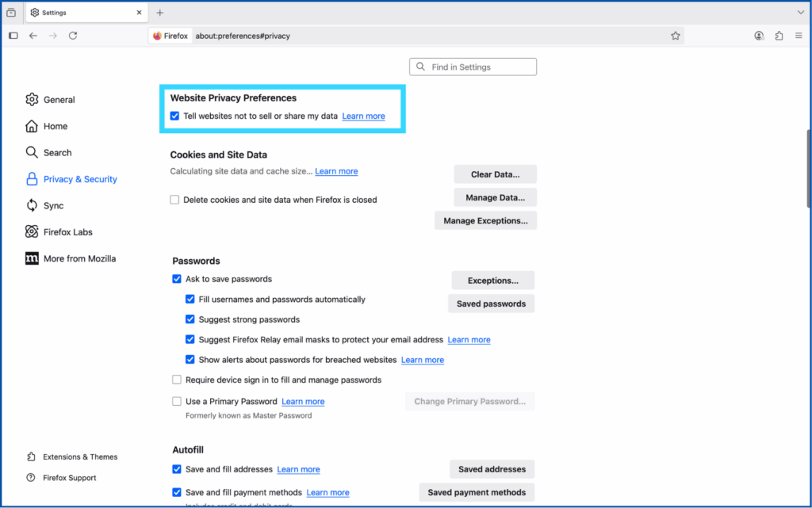Click the reload page icon
Image resolution: width=812 pixels, height=508 pixels.
coord(73,36)
